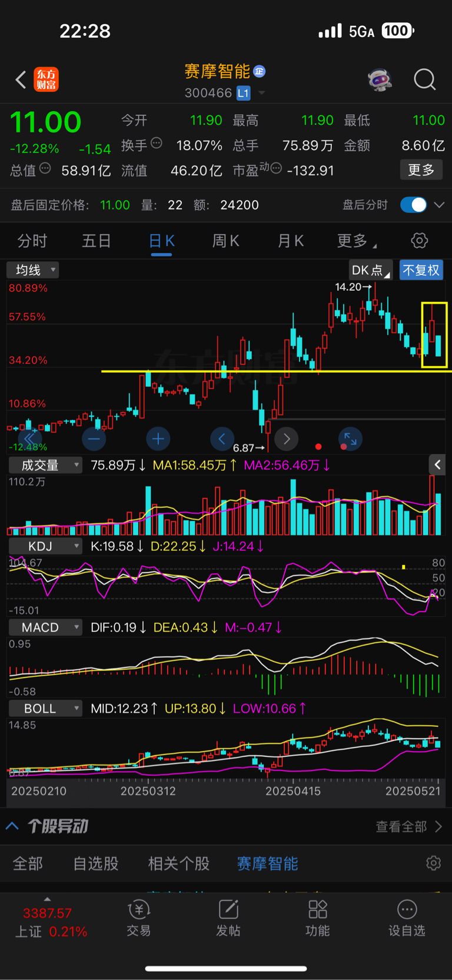This screenshot has width=452, height=980.
Task: Select 自选股 filter tab
Action: coord(96,863)
